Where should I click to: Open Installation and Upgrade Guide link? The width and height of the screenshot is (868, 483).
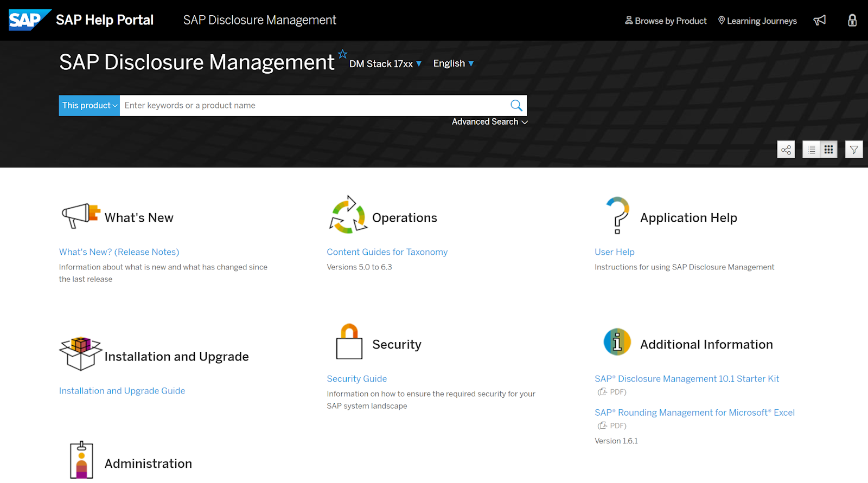pyautogui.click(x=122, y=391)
